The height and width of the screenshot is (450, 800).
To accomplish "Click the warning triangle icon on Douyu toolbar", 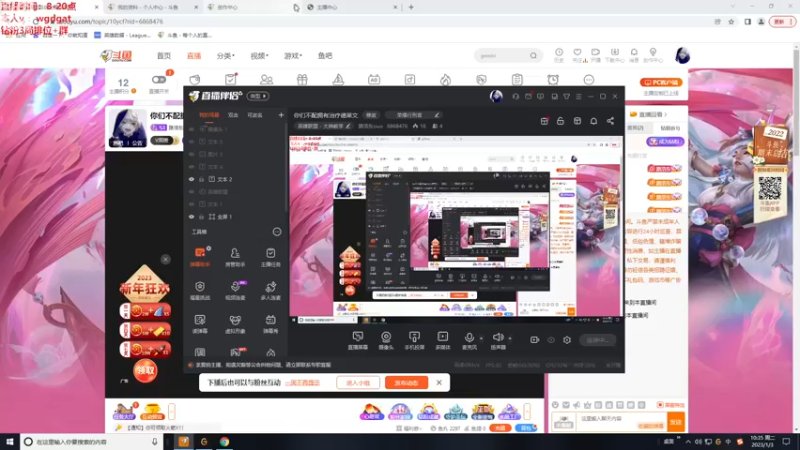I will (338, 80).
